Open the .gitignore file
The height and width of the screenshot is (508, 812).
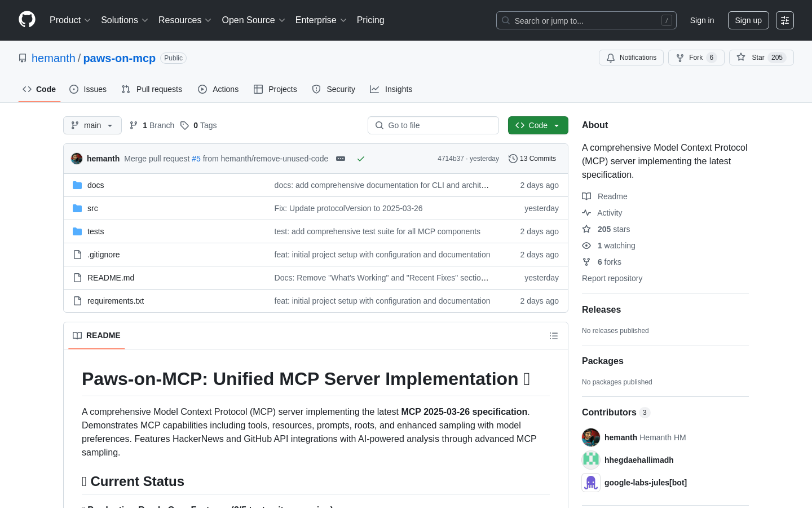tap(103, 255)
